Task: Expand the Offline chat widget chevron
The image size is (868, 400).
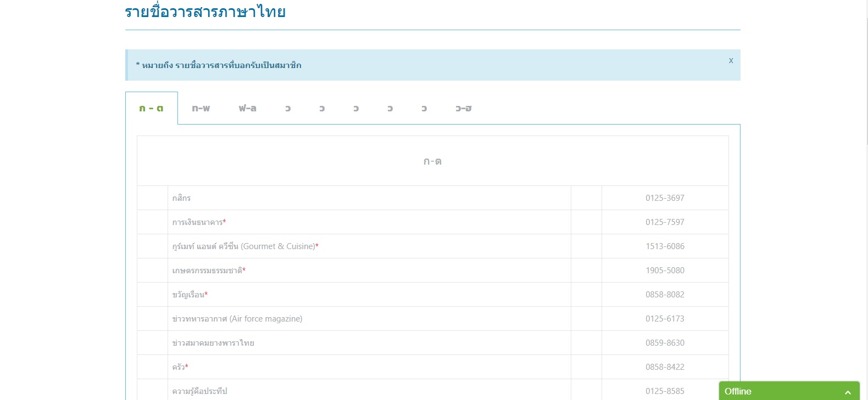Action: 848,392
